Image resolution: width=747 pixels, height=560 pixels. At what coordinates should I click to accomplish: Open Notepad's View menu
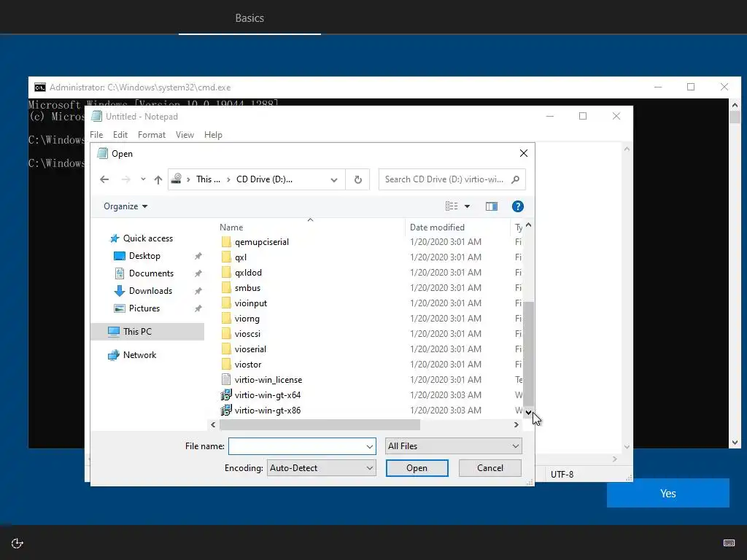[x=185, y=135]
